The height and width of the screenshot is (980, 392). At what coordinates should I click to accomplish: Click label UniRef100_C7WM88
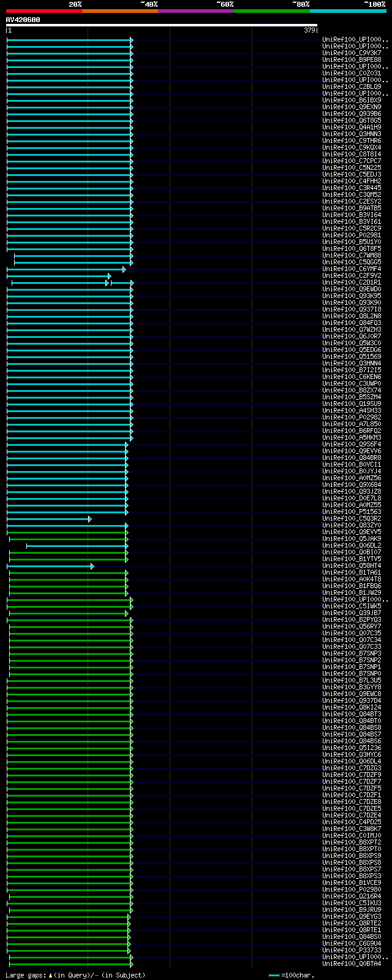352,256
